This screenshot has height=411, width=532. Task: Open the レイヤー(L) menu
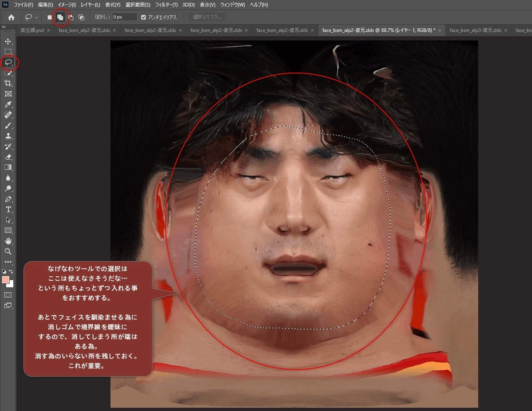(x=90, y=5)
